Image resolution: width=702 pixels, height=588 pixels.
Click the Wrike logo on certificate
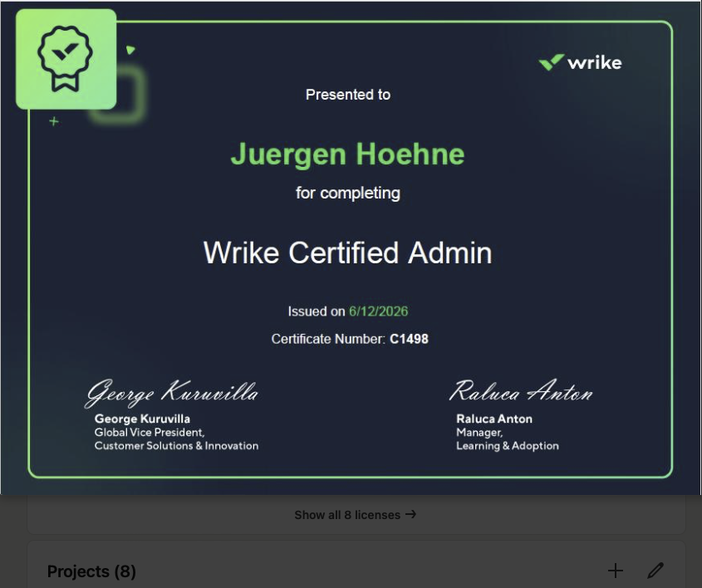(580, 62)
